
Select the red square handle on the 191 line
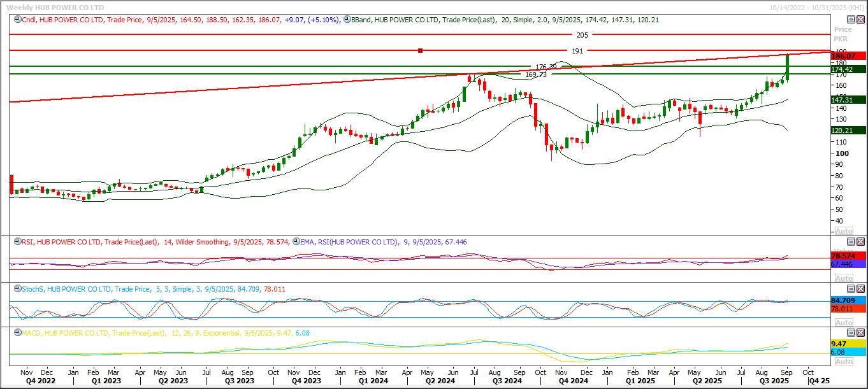(x=420, y=50)
